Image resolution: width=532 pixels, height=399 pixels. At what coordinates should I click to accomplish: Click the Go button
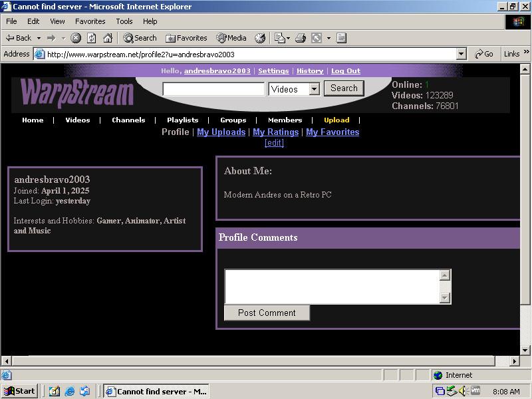484,54
